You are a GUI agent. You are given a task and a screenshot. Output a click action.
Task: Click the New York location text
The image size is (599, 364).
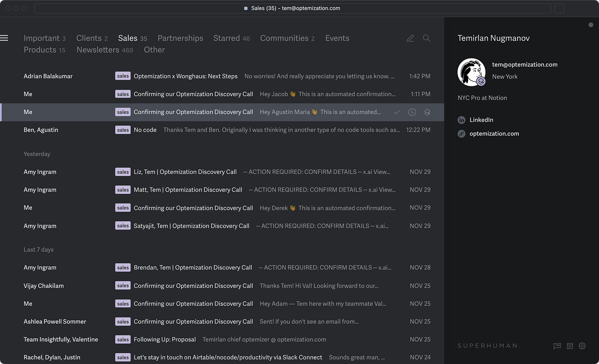point(505,77)
